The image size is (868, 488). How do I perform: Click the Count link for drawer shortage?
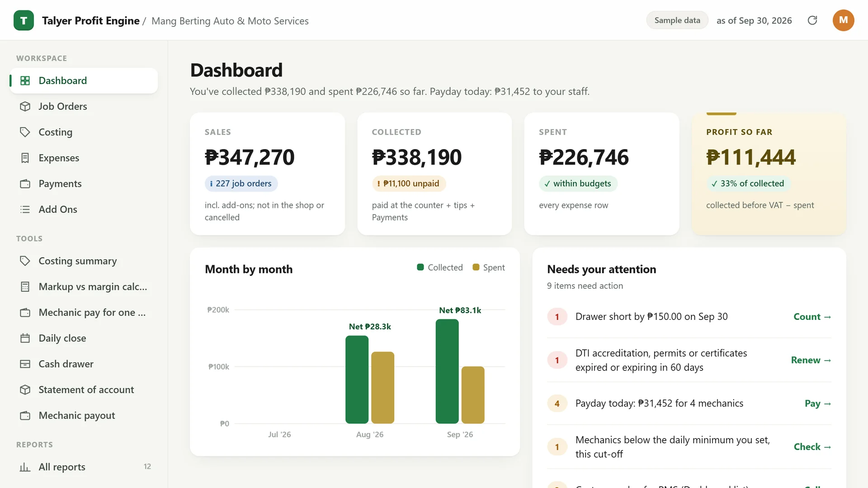(x=812, y=317)
